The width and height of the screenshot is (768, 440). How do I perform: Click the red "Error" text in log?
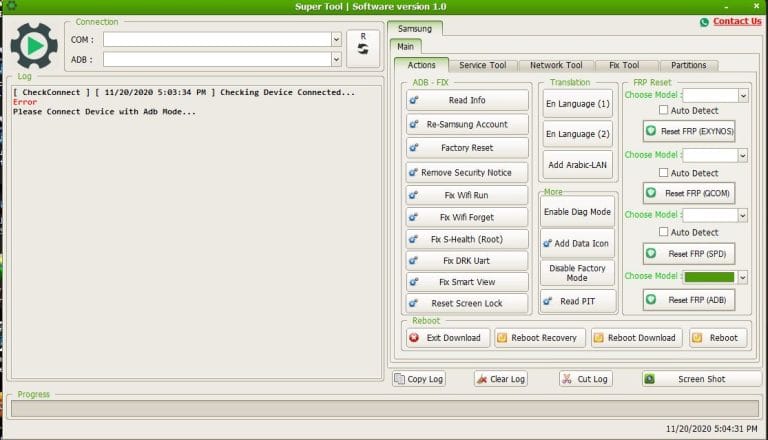pyautogui.click(x=25, y=102)
